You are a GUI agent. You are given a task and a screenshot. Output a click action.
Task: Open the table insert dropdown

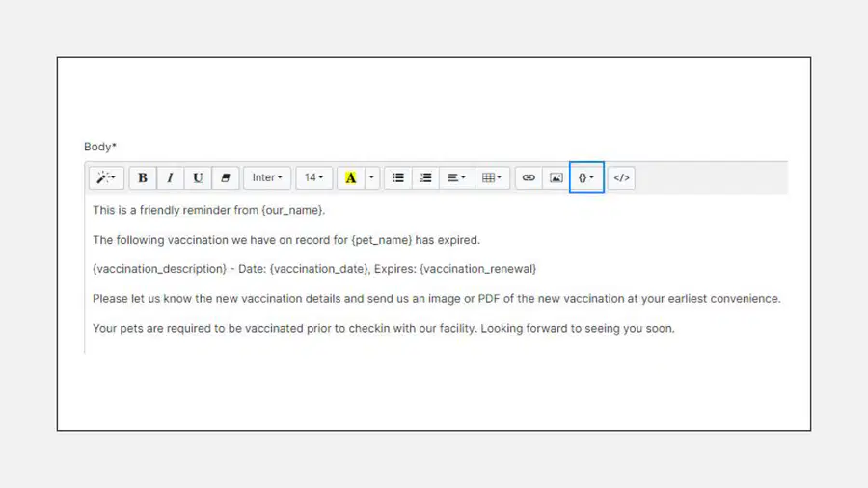(492, 177)
